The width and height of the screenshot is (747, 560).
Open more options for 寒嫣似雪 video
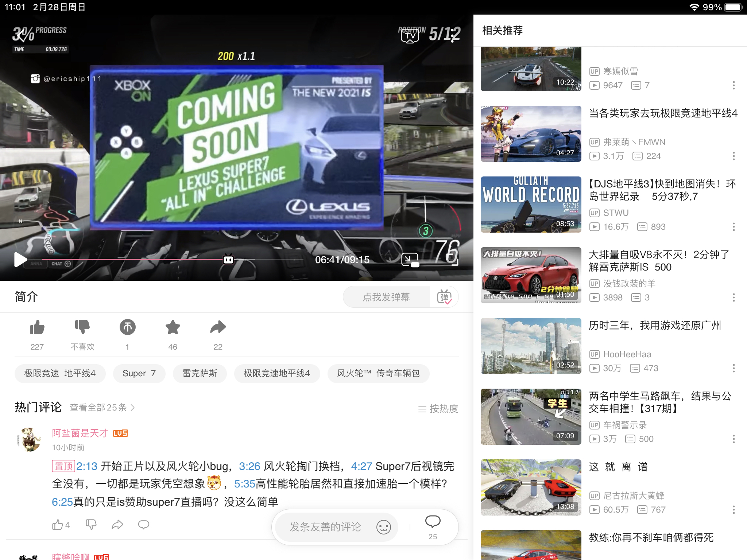pos(734,85)
